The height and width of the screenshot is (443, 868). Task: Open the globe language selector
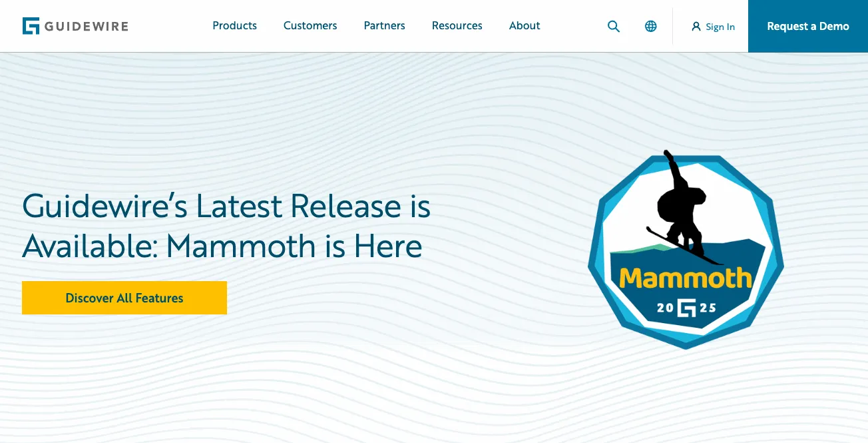651,27
